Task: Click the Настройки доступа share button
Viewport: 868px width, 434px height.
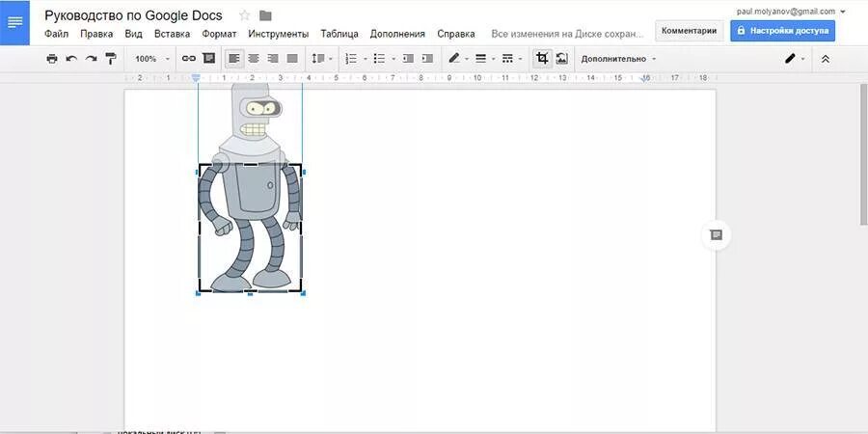Action: point(783,31)
